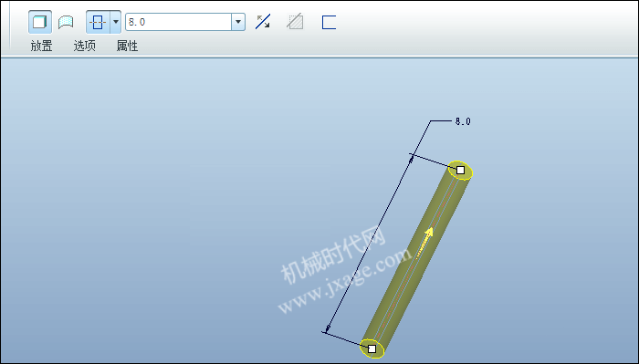The width and height of the screenshot is (639, 364).
Task: Click the flip depth direction icon
Action: [263, 22]
